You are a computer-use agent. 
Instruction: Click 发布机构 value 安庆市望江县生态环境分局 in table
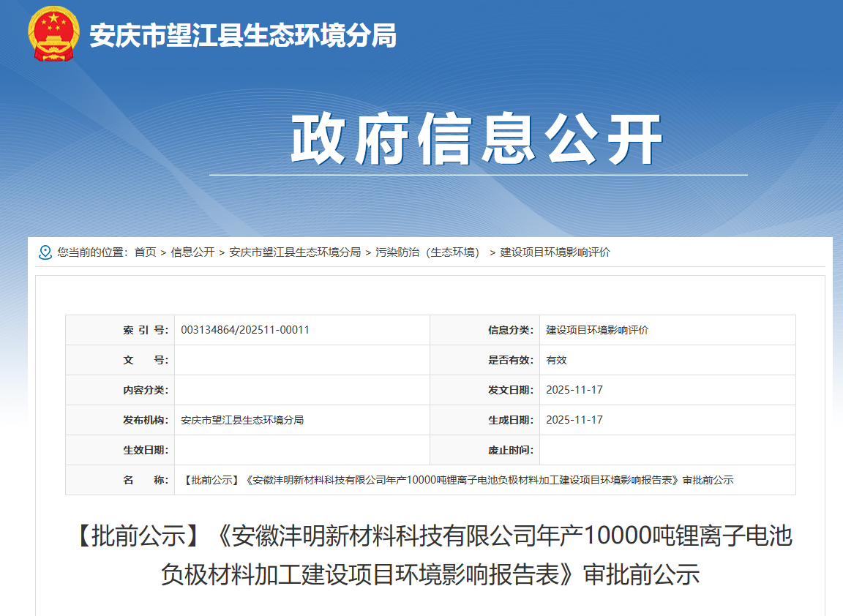click(242, 420)
